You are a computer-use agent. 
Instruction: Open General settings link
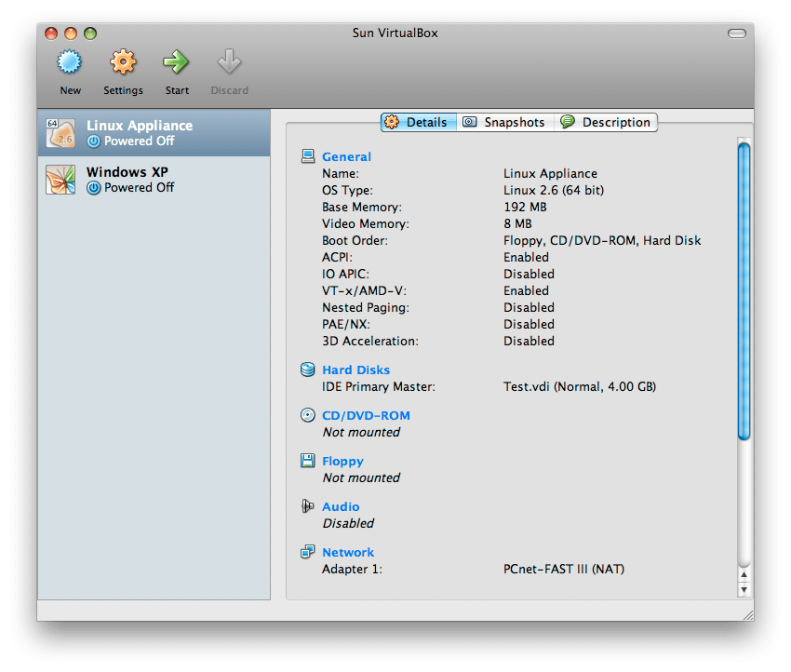pos(346,157)
